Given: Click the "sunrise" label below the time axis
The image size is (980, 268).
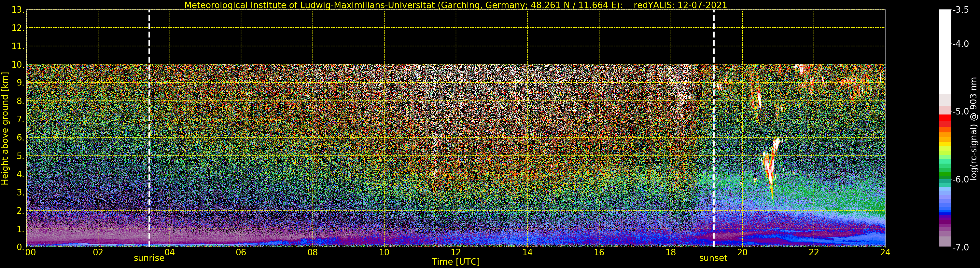Looking at the screenshot, I should coord(149,258).
